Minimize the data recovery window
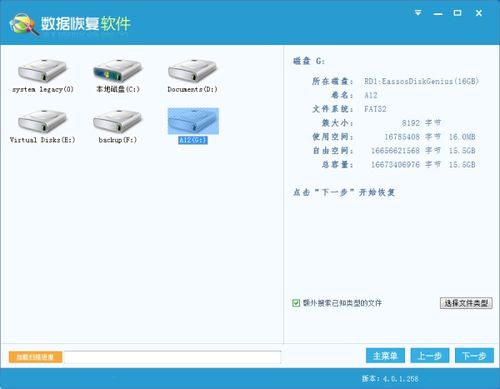This screenshot has height=389, width=500. tap(438, 14)
